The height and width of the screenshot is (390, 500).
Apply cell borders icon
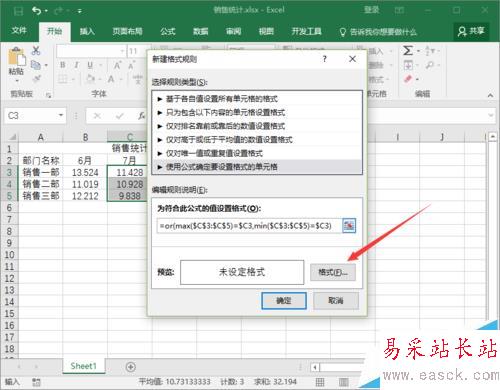[x=63, y=79]
